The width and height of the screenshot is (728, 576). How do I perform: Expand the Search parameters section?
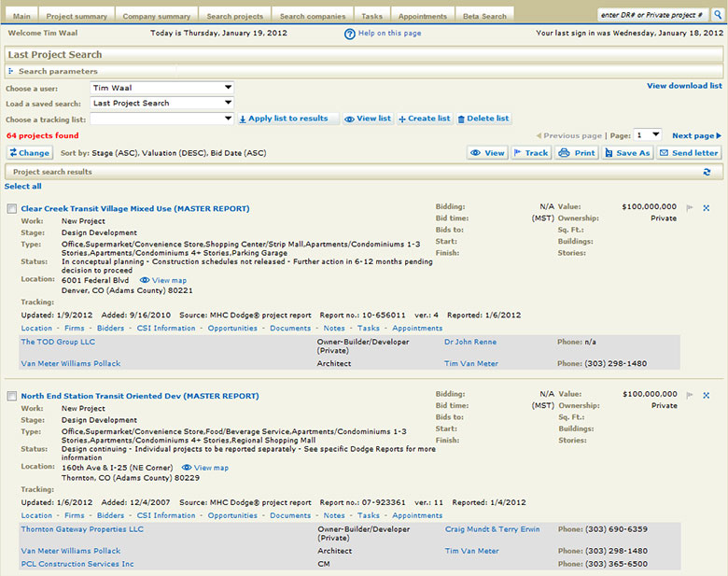point(11,71)
